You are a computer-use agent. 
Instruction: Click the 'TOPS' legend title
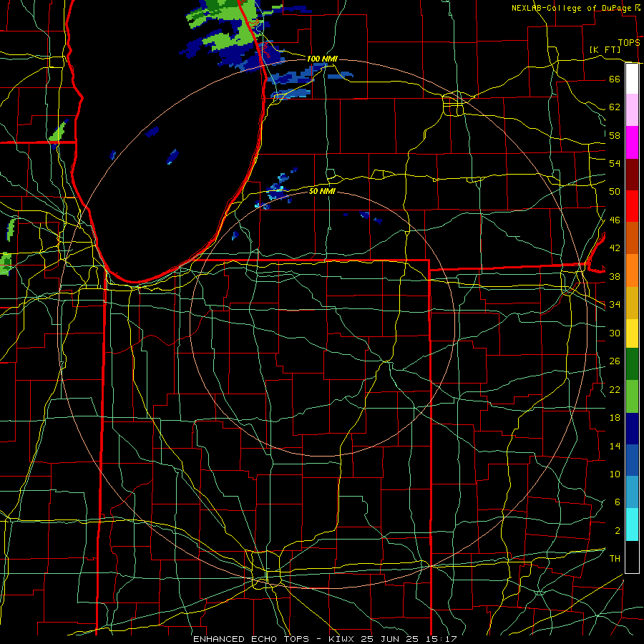[x=629, y=43]
